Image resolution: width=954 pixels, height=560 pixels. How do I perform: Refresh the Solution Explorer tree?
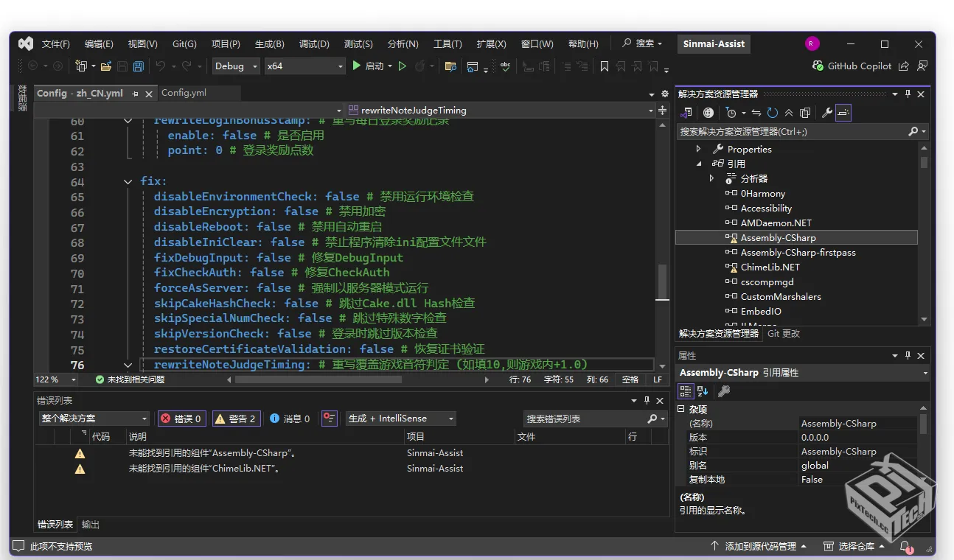point(772,113)
